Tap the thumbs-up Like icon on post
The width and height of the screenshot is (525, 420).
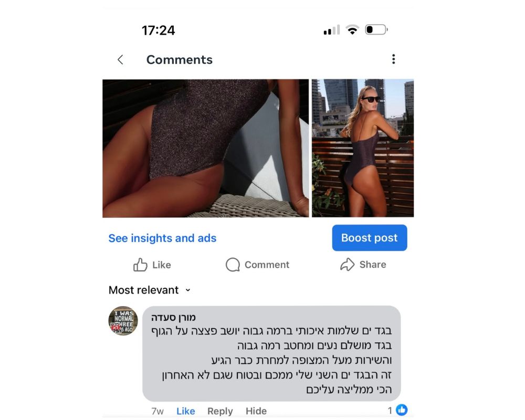pos(140,265)
